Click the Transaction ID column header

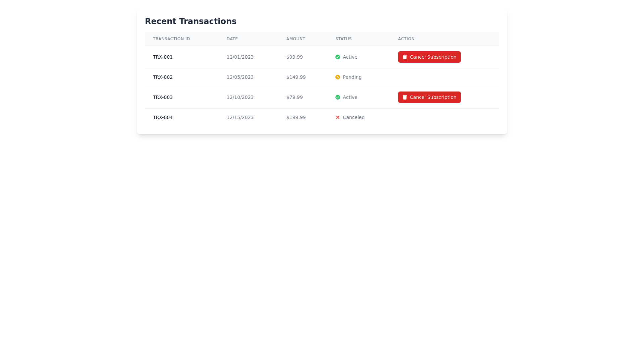click(171, 39)
